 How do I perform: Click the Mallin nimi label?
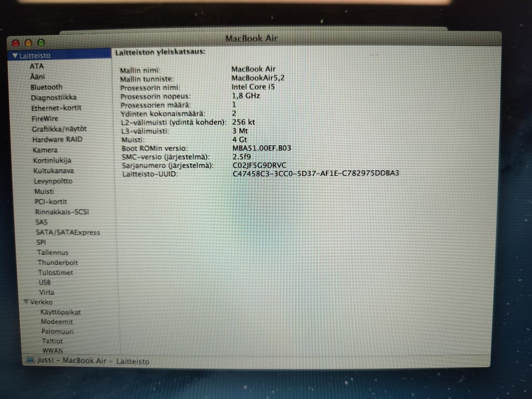click(140, 70)
